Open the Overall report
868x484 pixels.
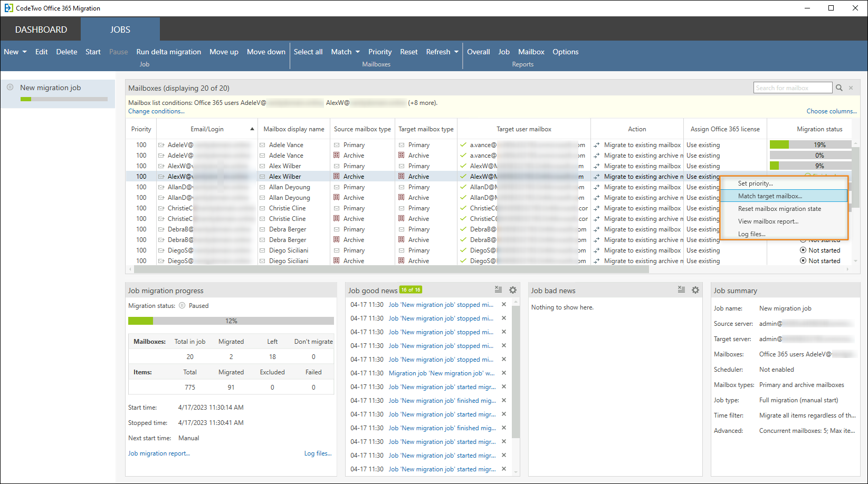click(478, 52)
